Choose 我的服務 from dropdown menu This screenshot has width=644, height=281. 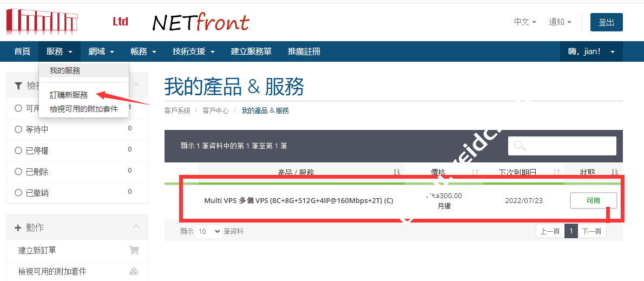[84, 71]
